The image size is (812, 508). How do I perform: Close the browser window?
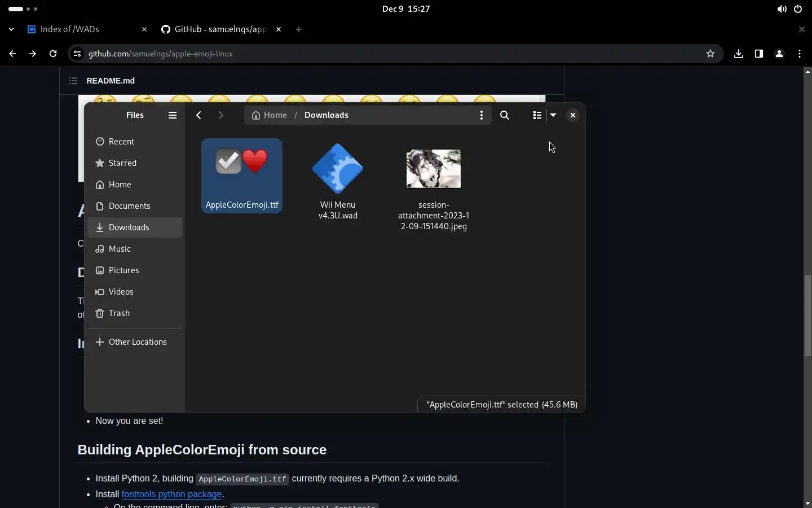802,29
